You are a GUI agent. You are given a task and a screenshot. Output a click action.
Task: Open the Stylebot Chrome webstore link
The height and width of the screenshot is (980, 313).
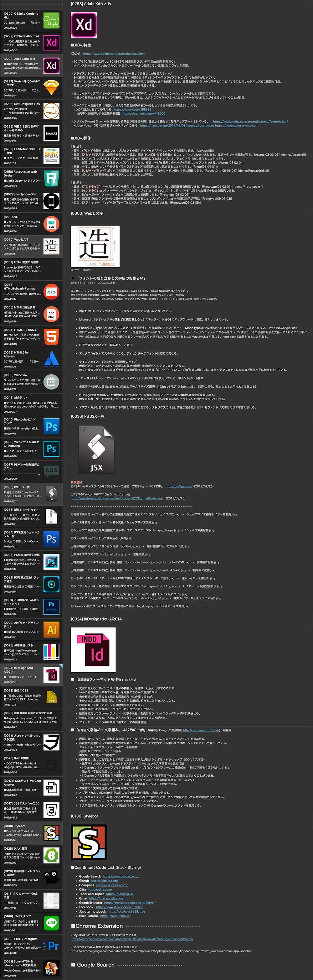click(131, 939)
